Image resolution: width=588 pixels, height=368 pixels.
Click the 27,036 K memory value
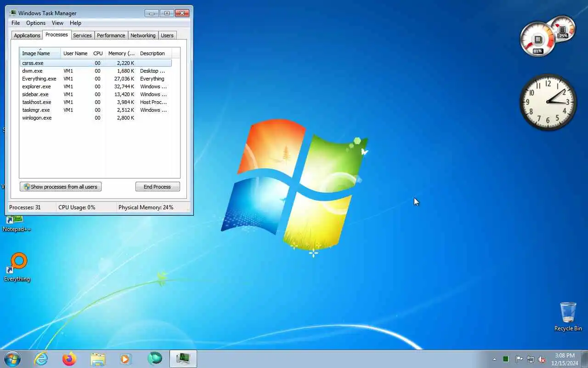[124, 79]
